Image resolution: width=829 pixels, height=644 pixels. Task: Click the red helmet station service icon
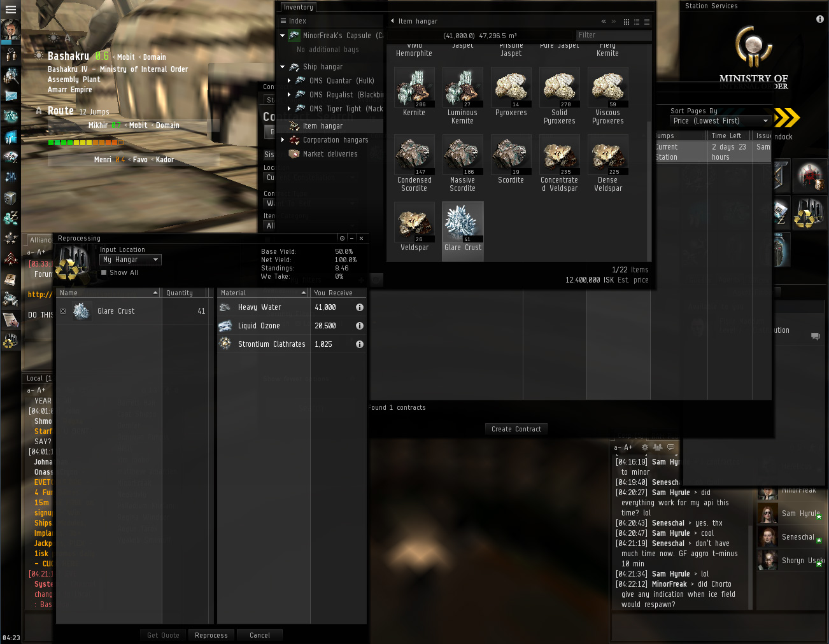pos(809,177)
